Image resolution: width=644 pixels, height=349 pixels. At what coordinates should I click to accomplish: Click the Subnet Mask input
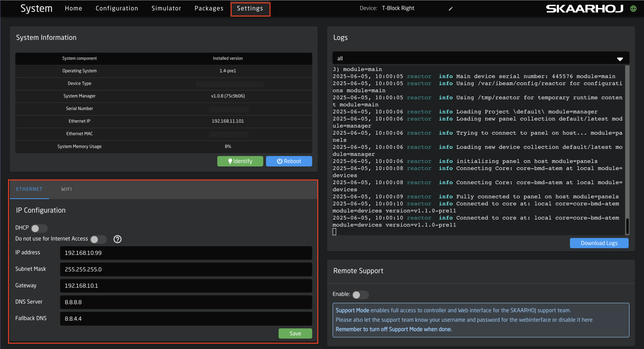coord(186,270)
